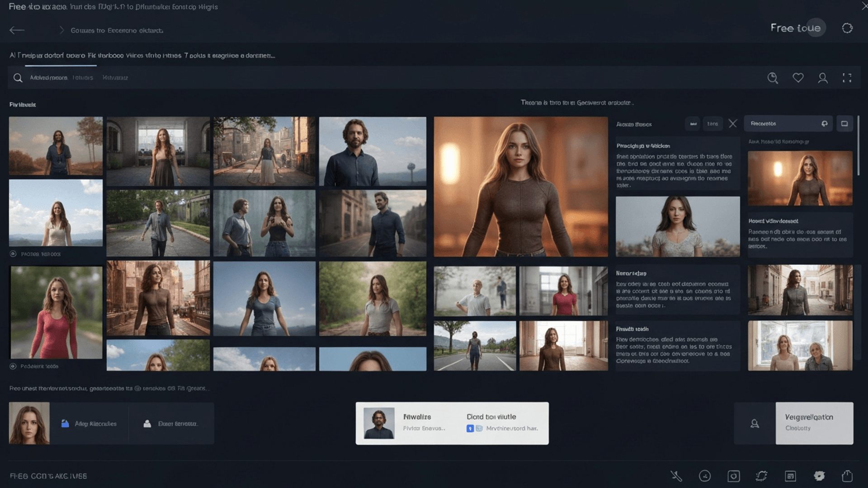The height and width of the screenshot is (488, 868).
Task: Select the woman in blue t-shirt sky thumbnail
Action: click(264, 298)
